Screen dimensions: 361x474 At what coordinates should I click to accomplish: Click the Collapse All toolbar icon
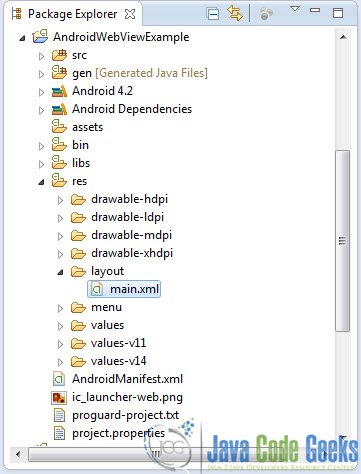[x=212, y=14]
